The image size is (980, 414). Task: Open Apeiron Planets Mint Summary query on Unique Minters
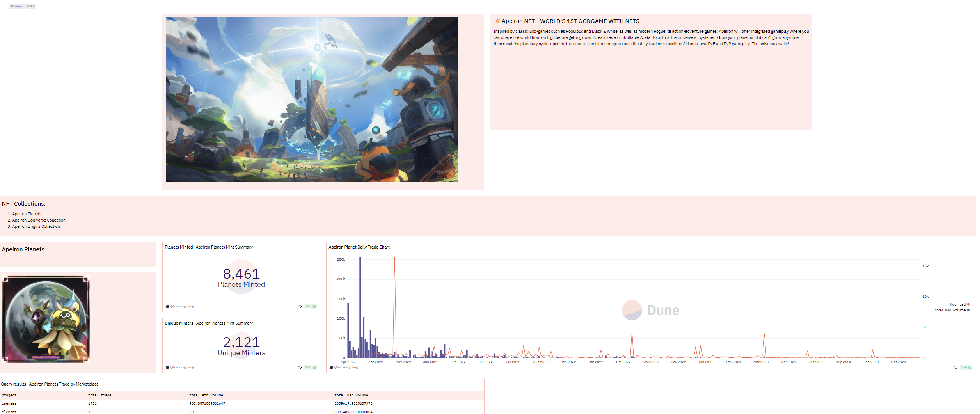coord(225,323)
